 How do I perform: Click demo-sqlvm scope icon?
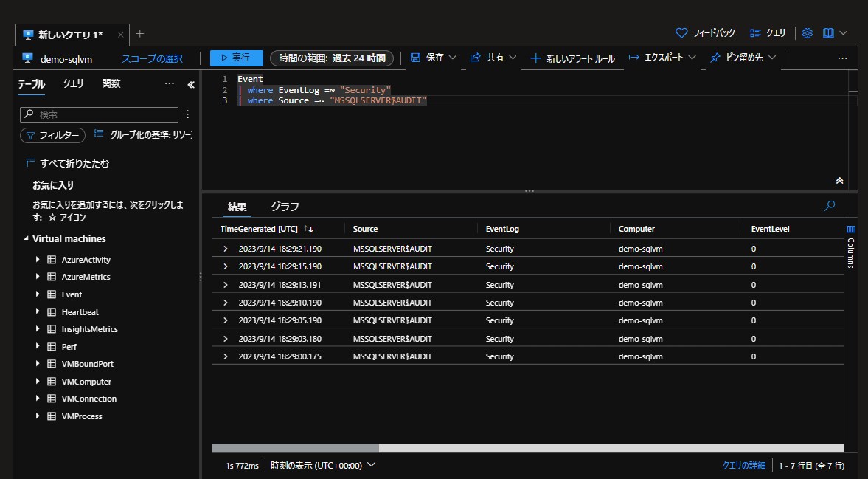tap(28, 58)
